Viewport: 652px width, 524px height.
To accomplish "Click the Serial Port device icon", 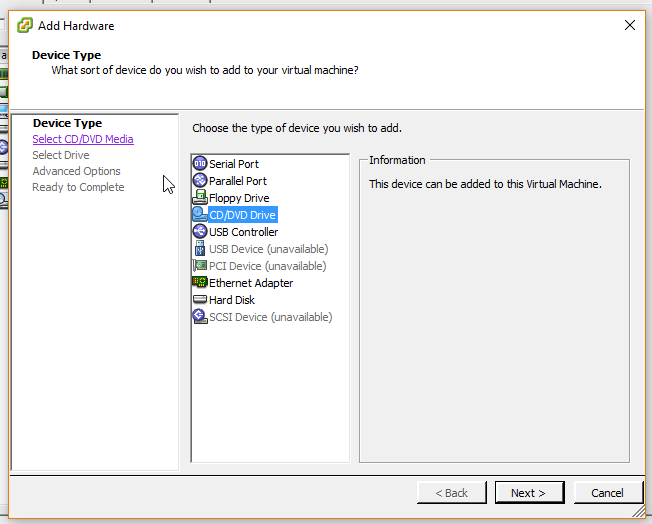I will (x=200, y=164).
